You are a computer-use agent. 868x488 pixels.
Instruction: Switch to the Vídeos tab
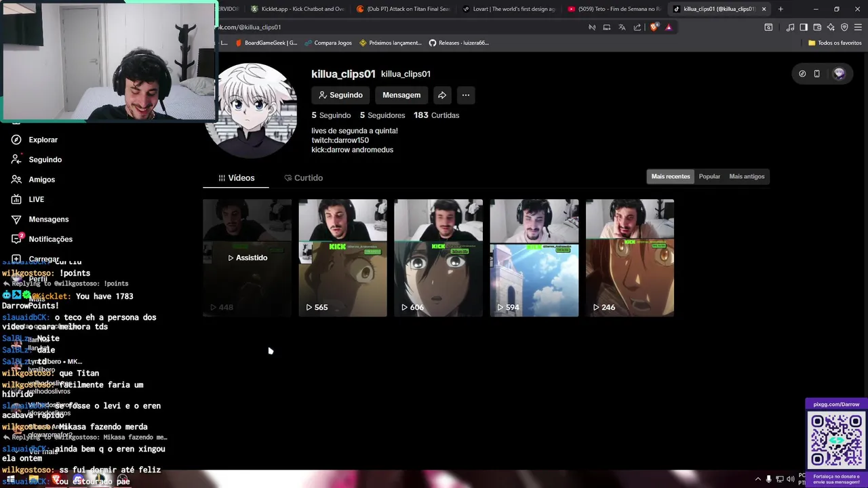(236, 178)
